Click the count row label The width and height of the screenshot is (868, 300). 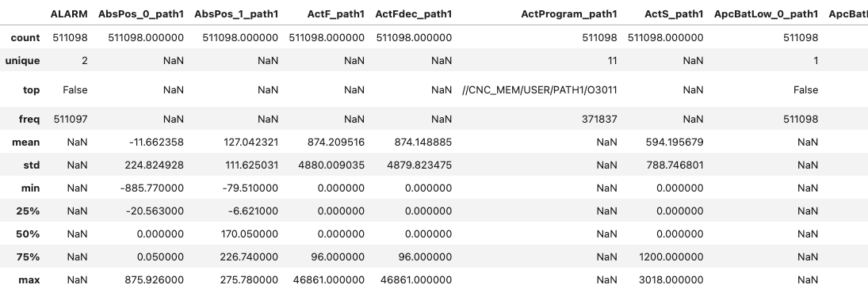point(25,37)
